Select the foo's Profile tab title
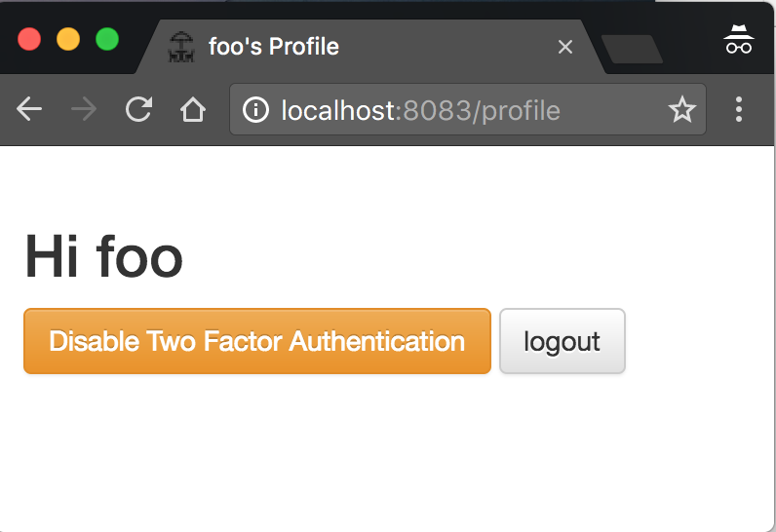Image resolution: width=776 pixels, height=532 pixels. (274, 46)
